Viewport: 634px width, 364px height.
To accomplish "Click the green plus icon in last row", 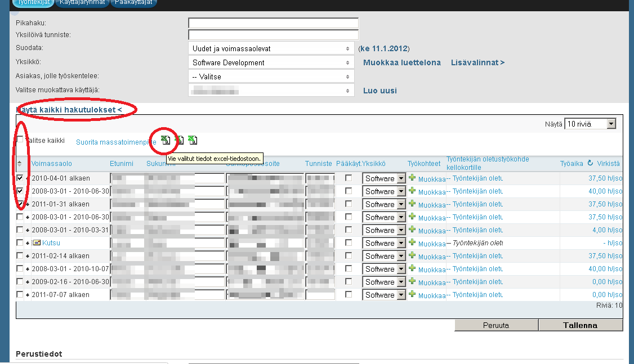I will pos(412,294).
